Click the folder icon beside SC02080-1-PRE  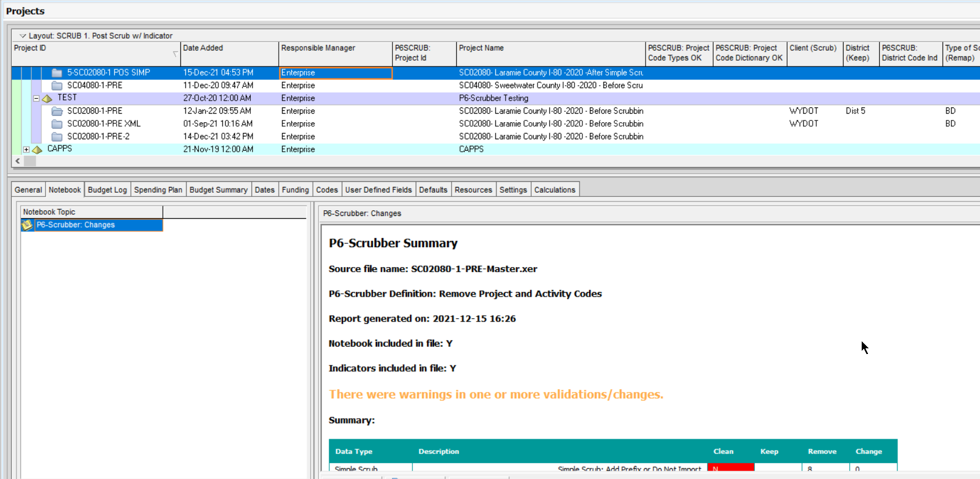pos(57,111)
